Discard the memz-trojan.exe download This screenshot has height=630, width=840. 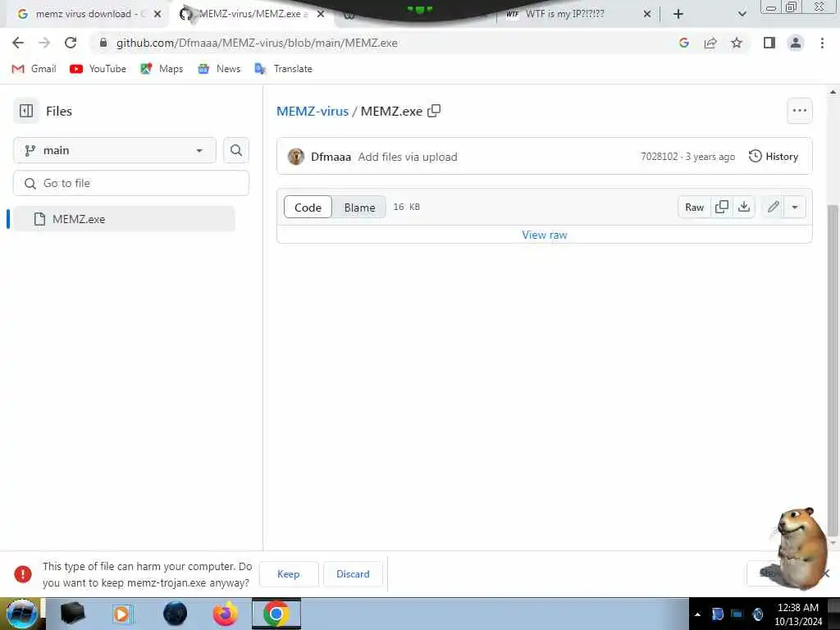(x=353, y=573)
